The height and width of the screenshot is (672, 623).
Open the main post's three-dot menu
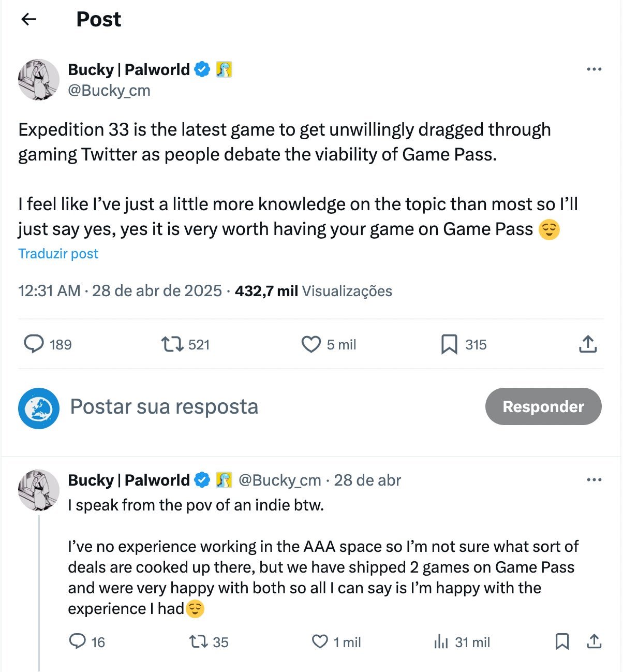[594, 69]
